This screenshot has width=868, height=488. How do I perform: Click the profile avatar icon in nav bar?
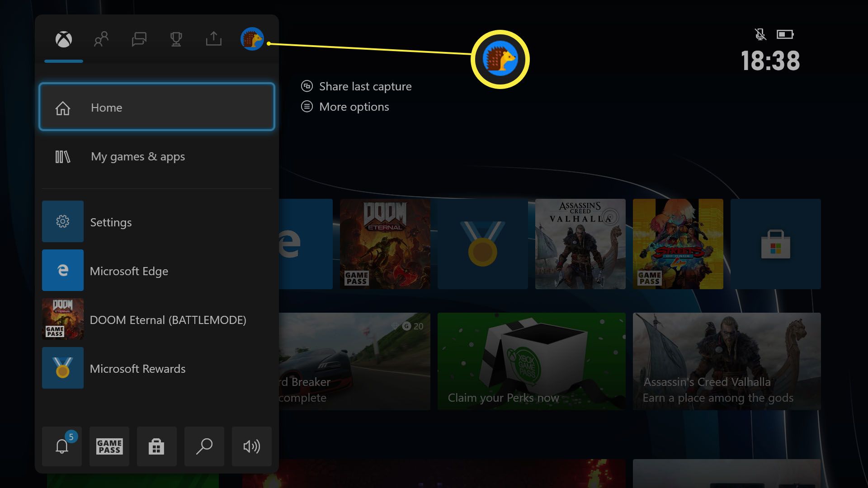(251, 39)
